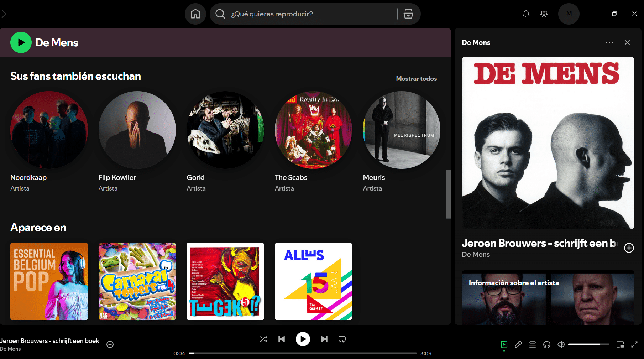Click De Mens title in side panel header
This screenshot has height=359, width=644.
click(x=476, y=42)
